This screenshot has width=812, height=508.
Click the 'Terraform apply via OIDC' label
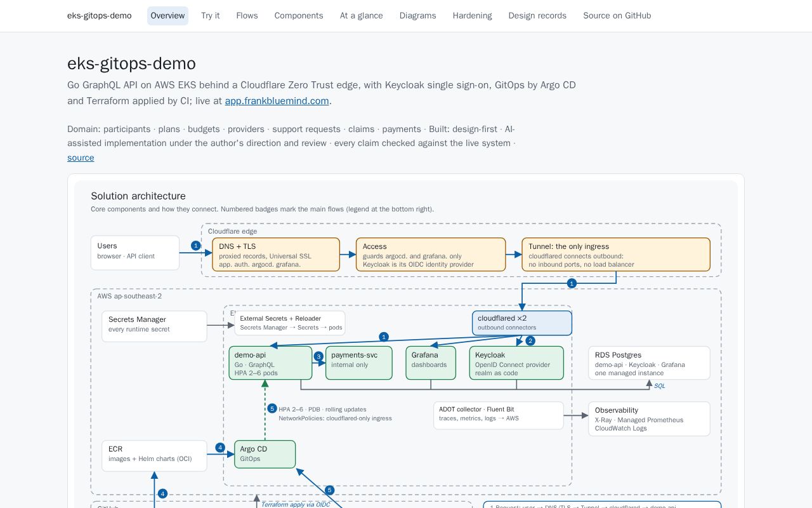[x=296, y=504]
